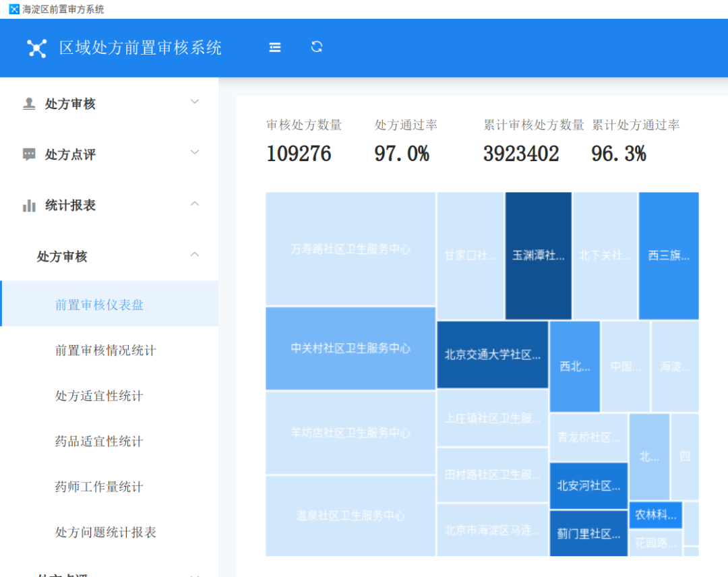Image resolution: width=728 pixels, height=577 pixels.
Task: Click the bar chart icon beside 统计报表
Action: pos(29,205)
